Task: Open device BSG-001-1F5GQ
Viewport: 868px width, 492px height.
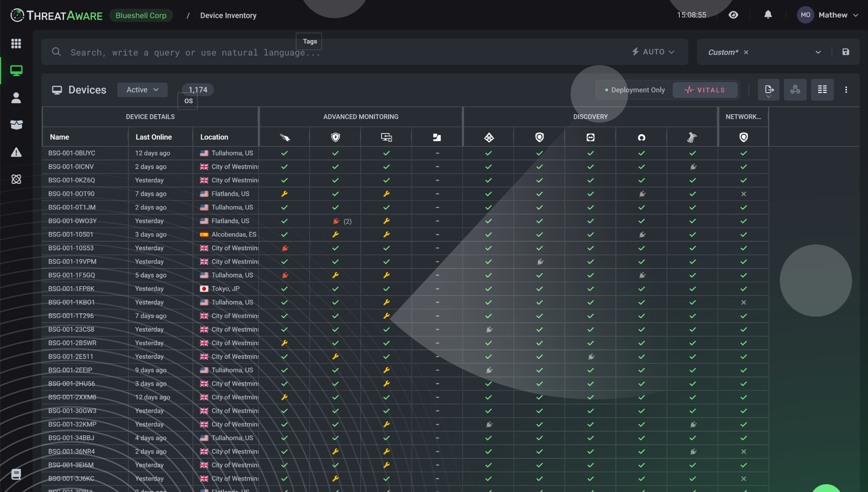Action: 72,275
